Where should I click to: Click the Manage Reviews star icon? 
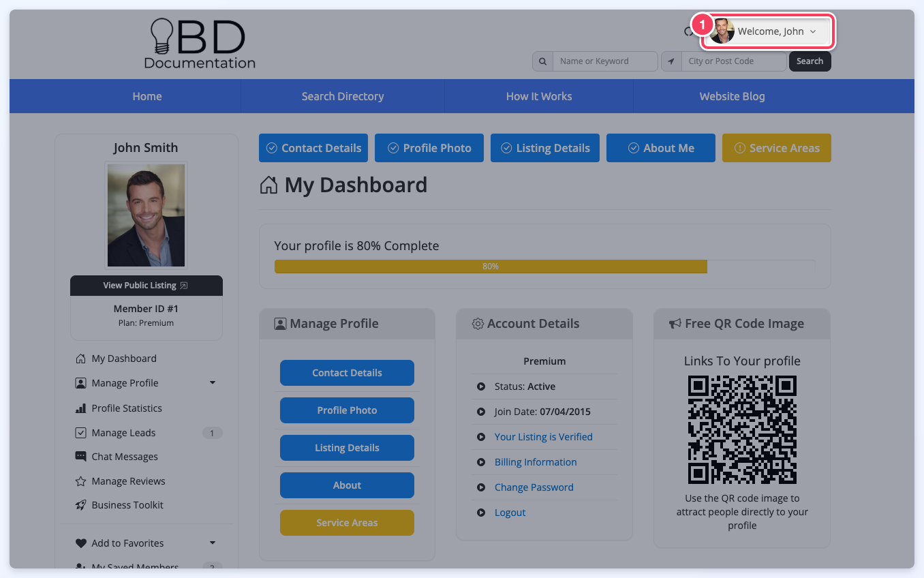coord(80,481)
